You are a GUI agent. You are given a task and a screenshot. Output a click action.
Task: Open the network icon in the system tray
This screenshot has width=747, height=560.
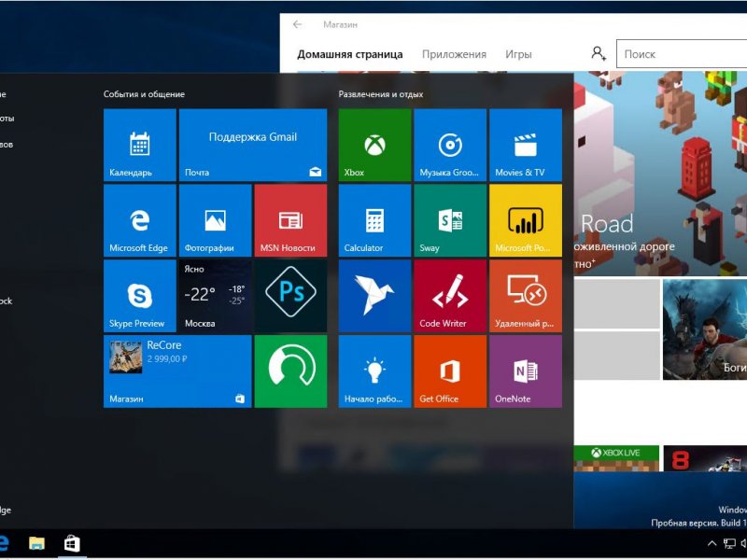(729, 543)
